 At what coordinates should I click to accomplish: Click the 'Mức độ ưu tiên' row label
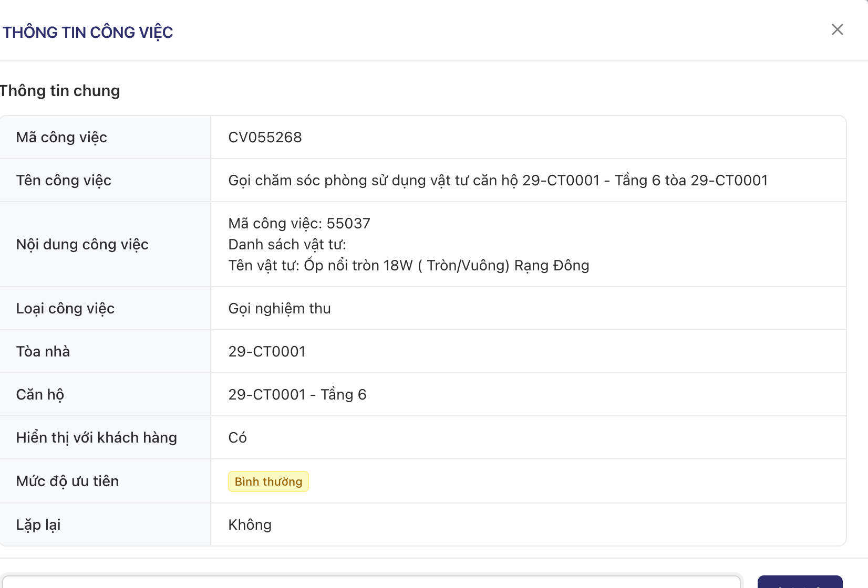(x=67, y=481)
